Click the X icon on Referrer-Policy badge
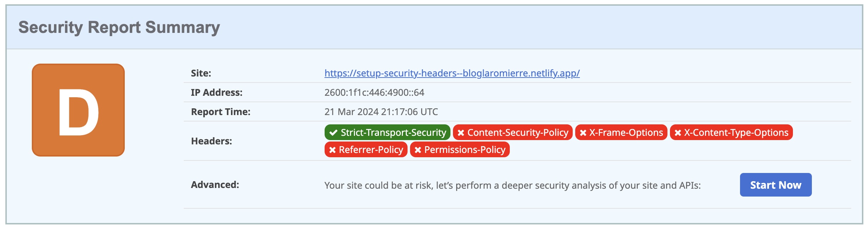 tap(332, 150)
